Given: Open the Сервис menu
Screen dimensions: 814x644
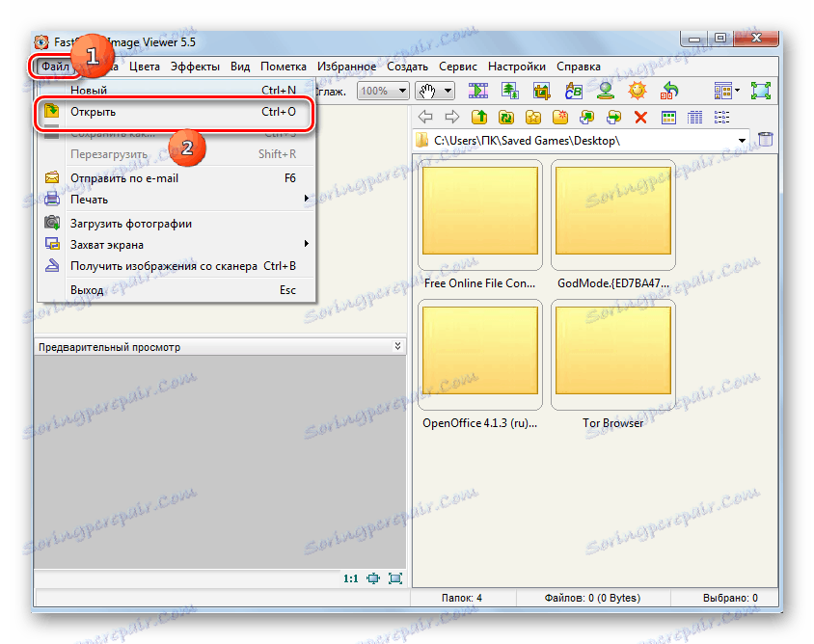Looking at the screenshot, I should tap(458, 67).
